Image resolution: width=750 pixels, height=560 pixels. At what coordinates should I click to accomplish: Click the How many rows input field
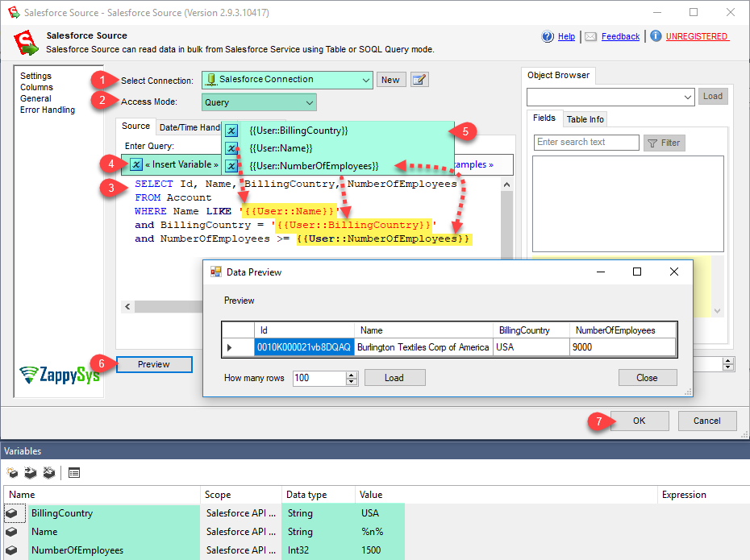click(x=319, y=378)
